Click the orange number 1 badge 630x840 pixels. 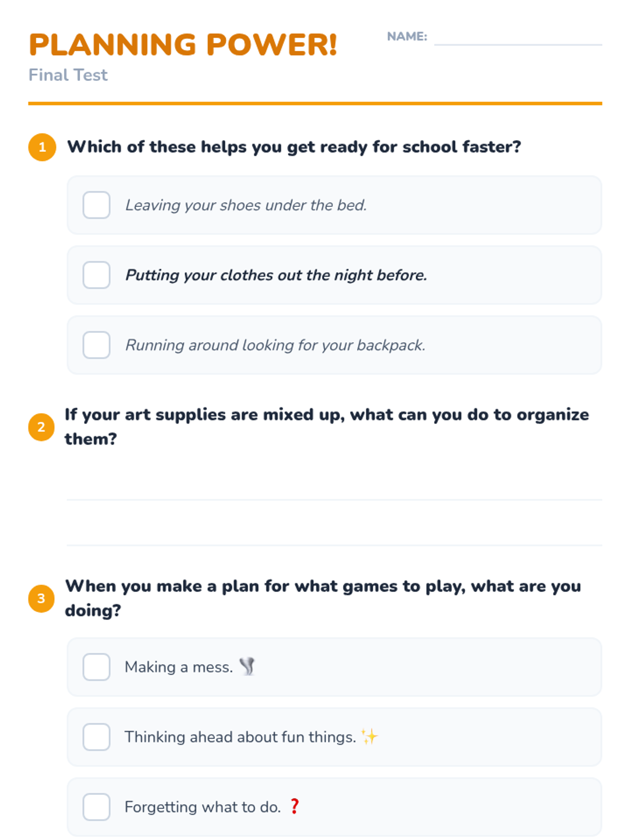pyautogui.click(x=42, y=147)
